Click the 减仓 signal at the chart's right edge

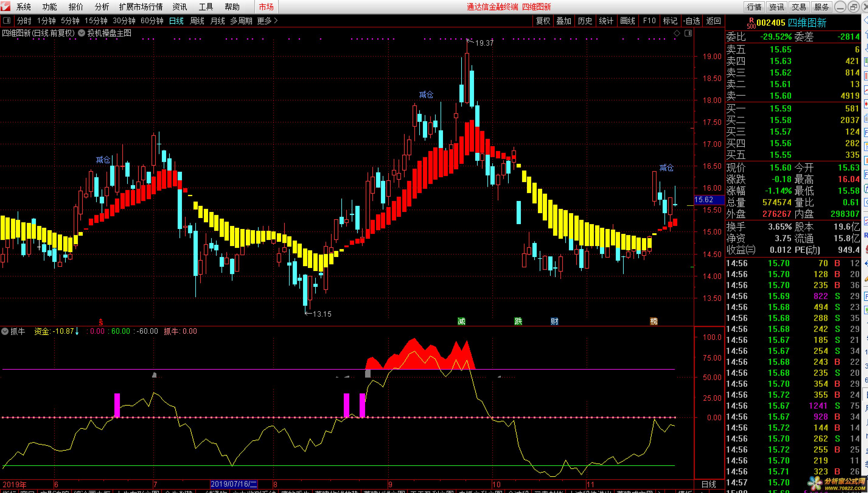666,167
